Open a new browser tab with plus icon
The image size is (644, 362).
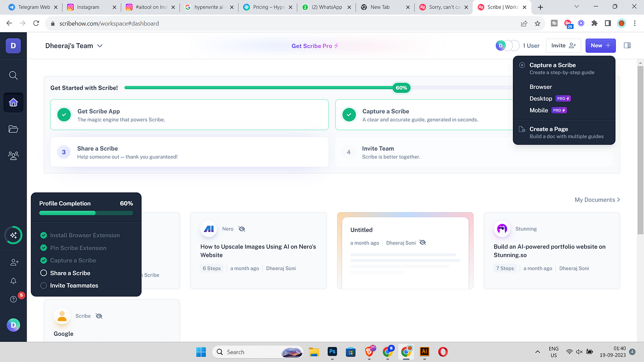(x=540, y=7)
